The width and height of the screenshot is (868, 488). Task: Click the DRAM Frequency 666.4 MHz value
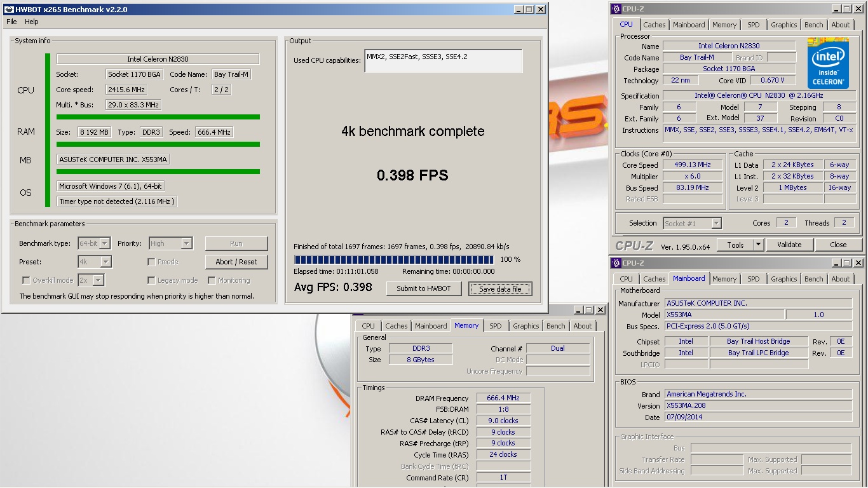tap(503, 398)
